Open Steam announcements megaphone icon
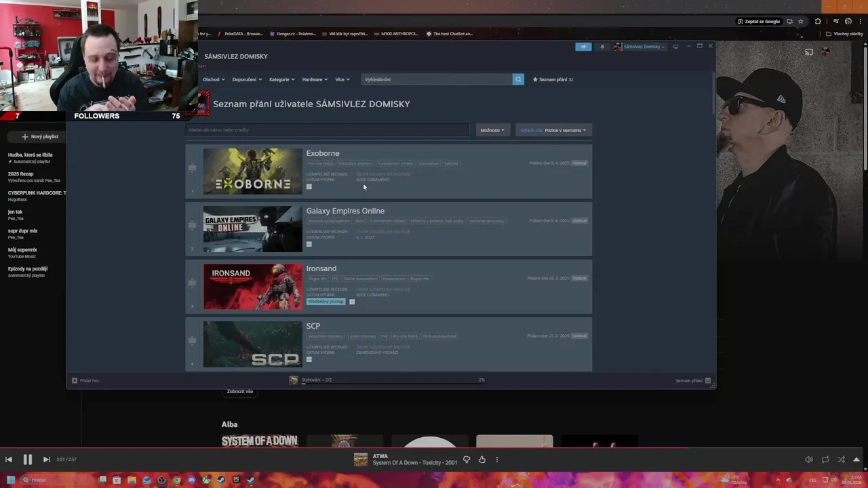 [583, 47]
